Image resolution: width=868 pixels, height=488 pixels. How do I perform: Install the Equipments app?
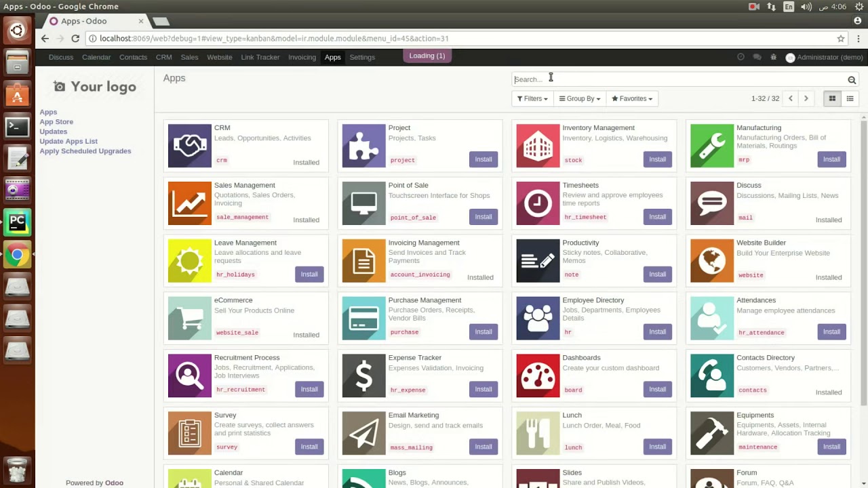(x=831, y=447)
